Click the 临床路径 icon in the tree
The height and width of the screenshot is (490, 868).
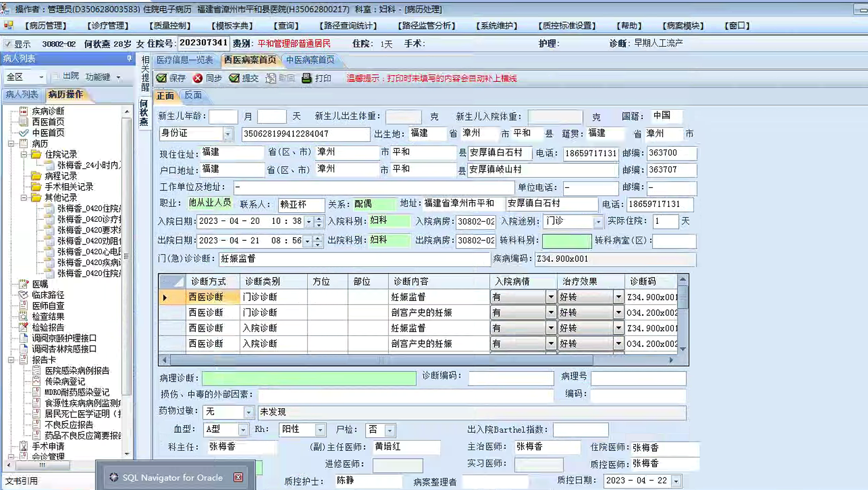(x=24, y=295)
